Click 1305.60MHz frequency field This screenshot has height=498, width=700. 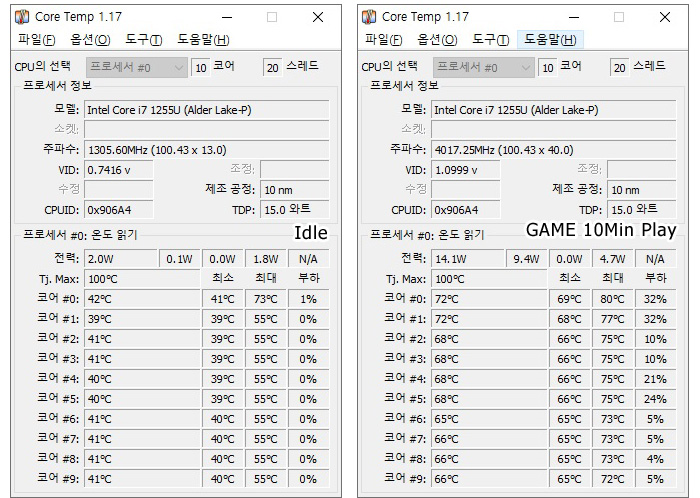207,150
